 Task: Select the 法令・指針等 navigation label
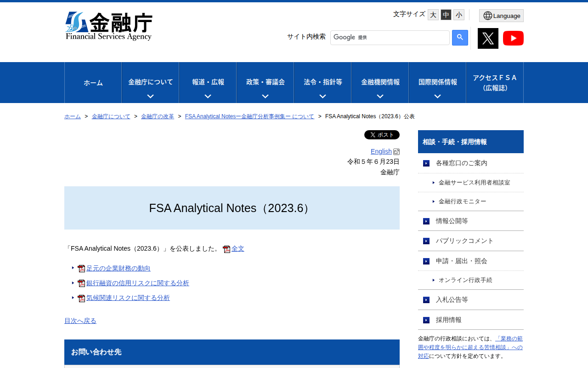[x=322, y=82]
